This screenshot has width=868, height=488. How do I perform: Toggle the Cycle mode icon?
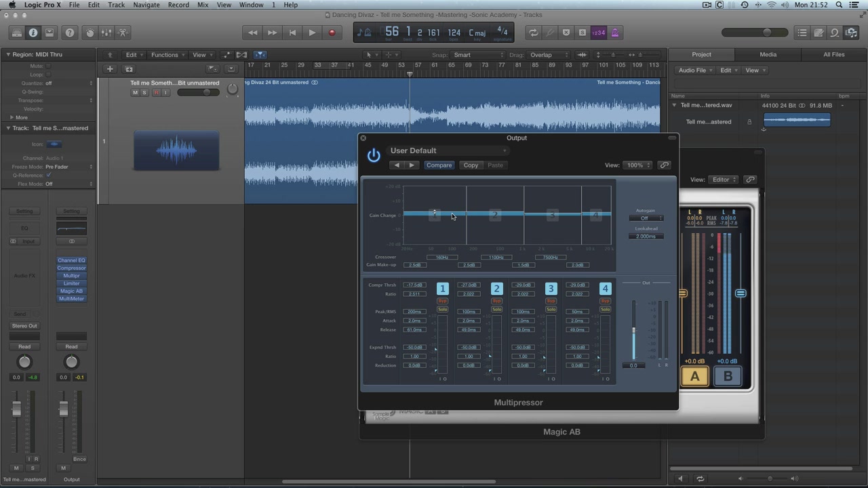pos(534,33)
